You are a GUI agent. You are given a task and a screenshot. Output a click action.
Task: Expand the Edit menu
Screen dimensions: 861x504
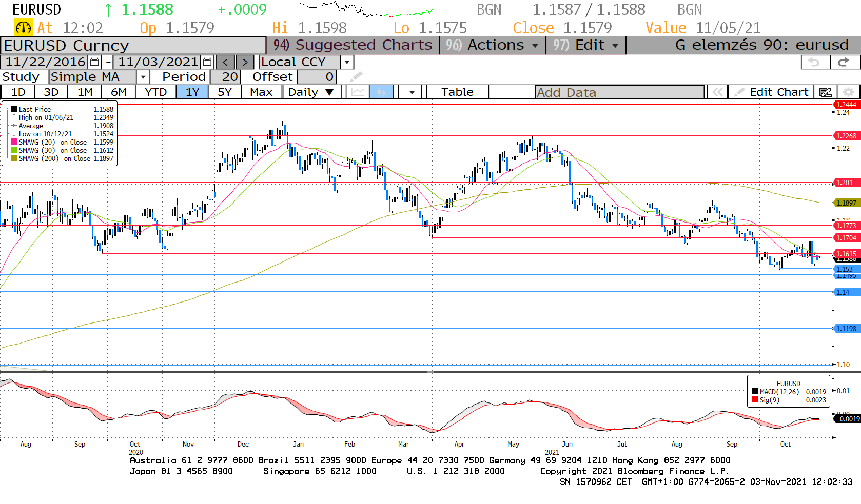[586, 45]
